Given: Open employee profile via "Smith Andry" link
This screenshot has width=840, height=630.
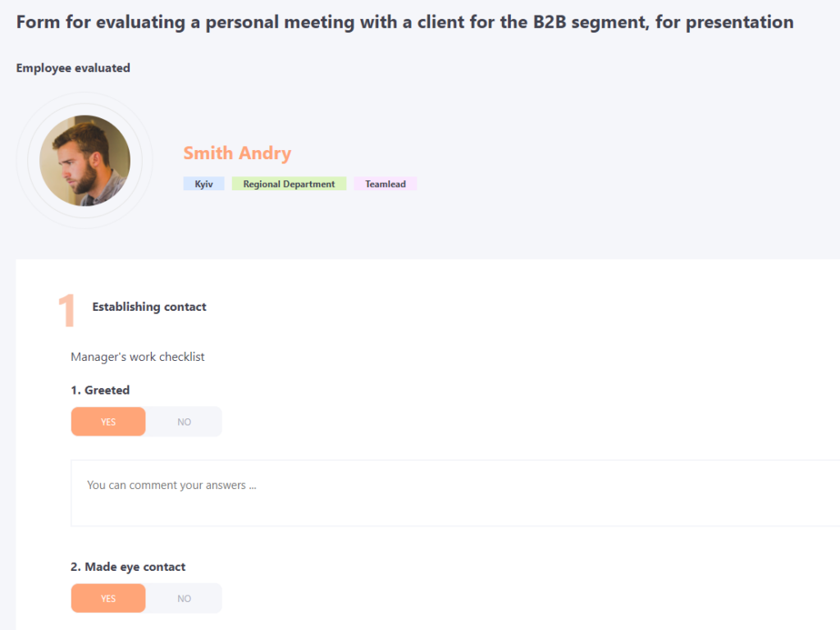Looking at the screenshot, I should (x=237, y=153).
